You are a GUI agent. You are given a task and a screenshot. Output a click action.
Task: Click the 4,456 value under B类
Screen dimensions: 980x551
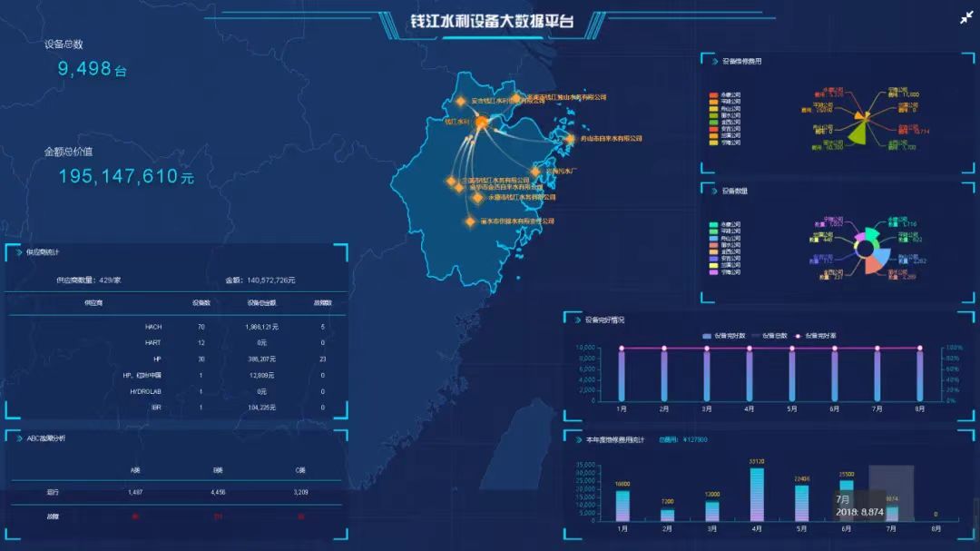(x=218, y=492)
